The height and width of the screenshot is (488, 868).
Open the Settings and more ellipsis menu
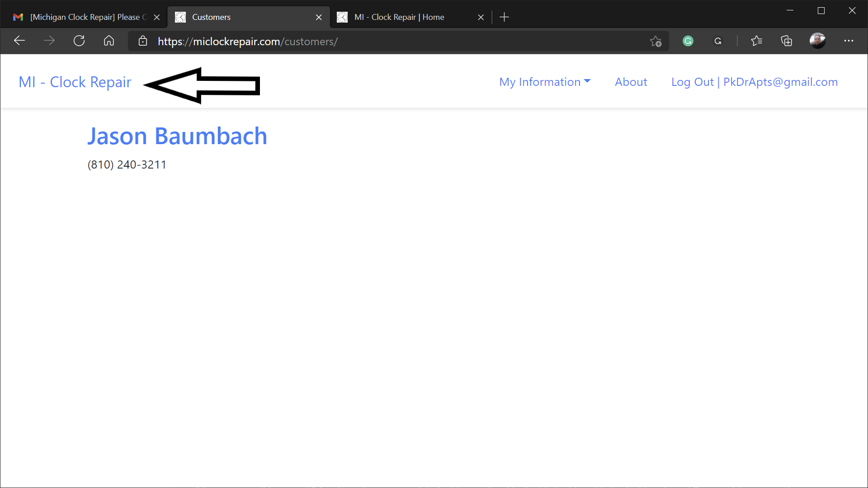pos(849,41)
